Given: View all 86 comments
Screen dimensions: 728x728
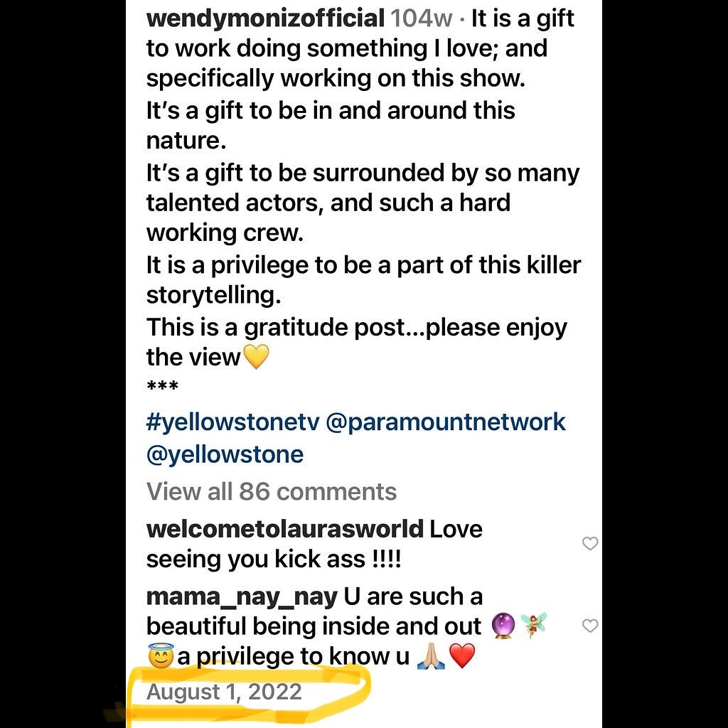Looking at the screenshot, I should point(272,491).
